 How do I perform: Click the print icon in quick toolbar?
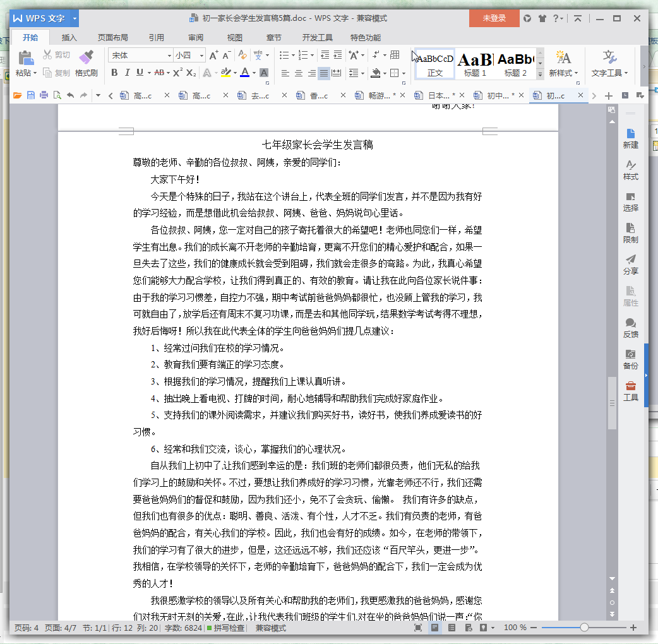pyautogui.click(x=44, y=96)
